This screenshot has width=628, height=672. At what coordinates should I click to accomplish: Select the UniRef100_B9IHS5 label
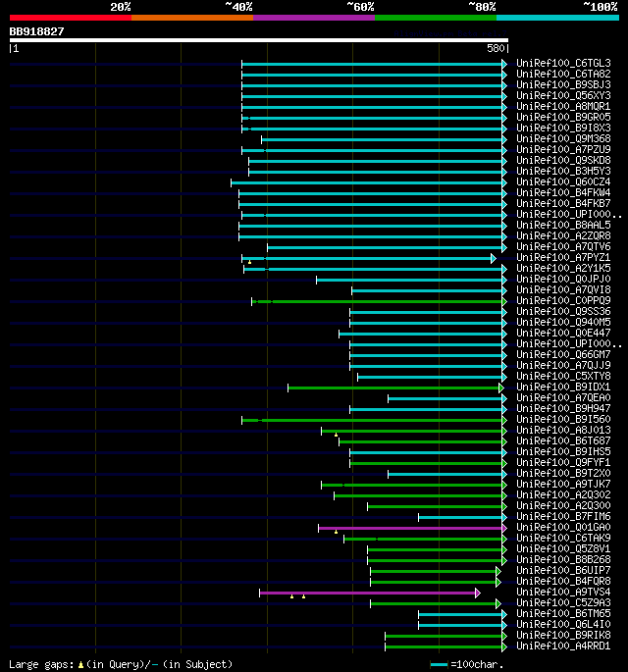[563, 451]
